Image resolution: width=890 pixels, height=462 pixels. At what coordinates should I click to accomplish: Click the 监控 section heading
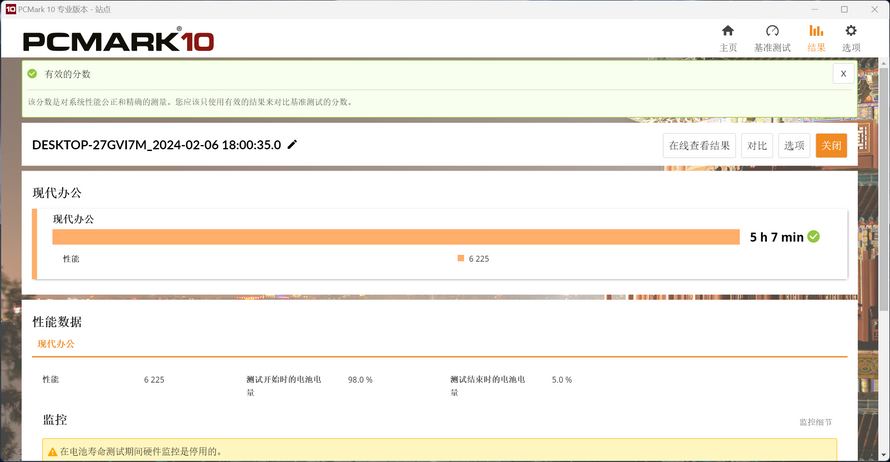click(55, 420)
